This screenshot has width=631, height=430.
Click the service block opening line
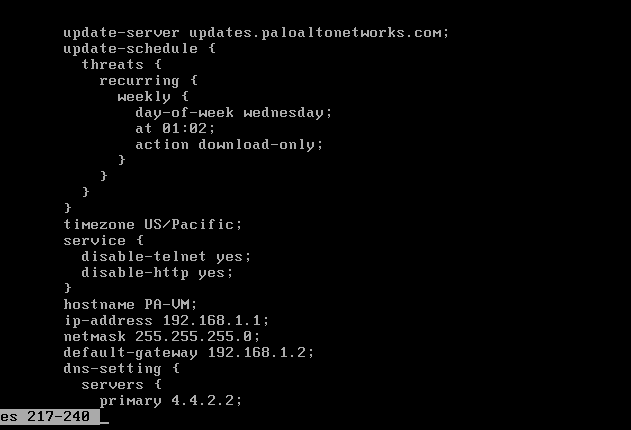click(104, 240)
